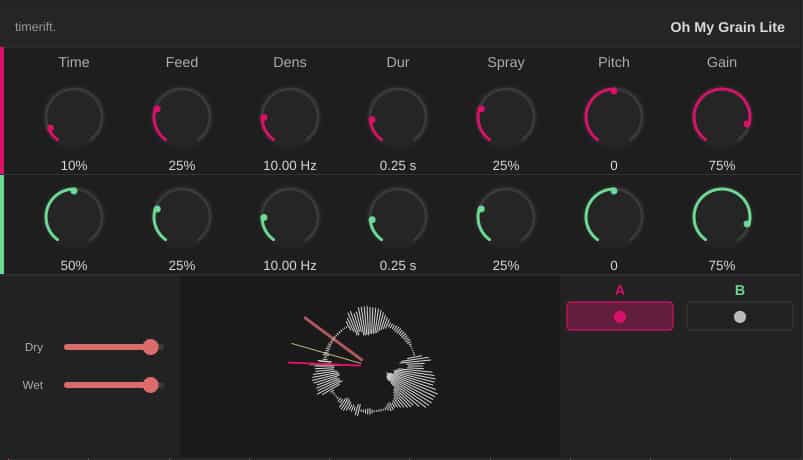Click the Spray 25% value in green row
Viewport: 803px width, 460px height.
(506, 265)
